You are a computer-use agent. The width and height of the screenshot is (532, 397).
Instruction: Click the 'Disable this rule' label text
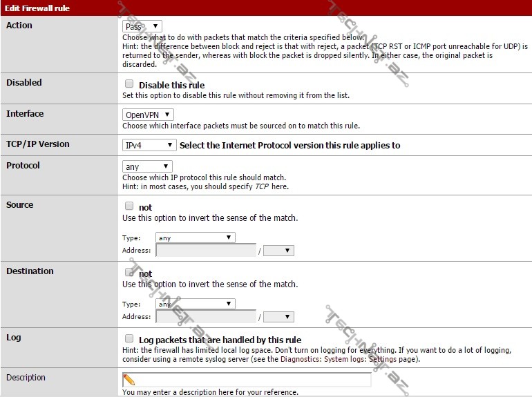click(x=171, y=86)
